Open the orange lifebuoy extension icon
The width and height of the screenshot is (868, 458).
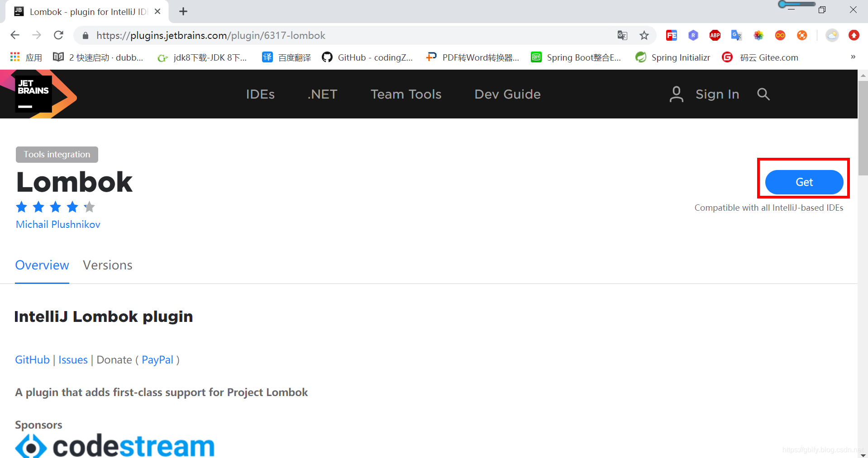pos(802,35)
